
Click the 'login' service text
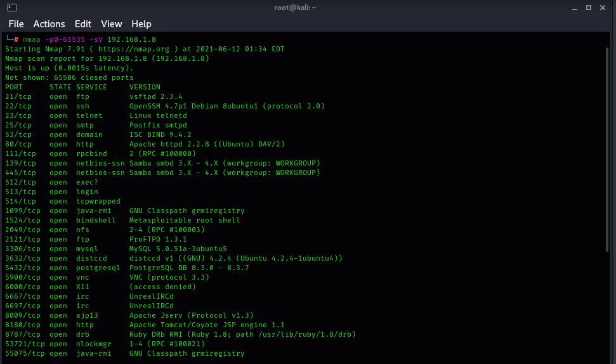pyautogui.click(x=87, y=192)
